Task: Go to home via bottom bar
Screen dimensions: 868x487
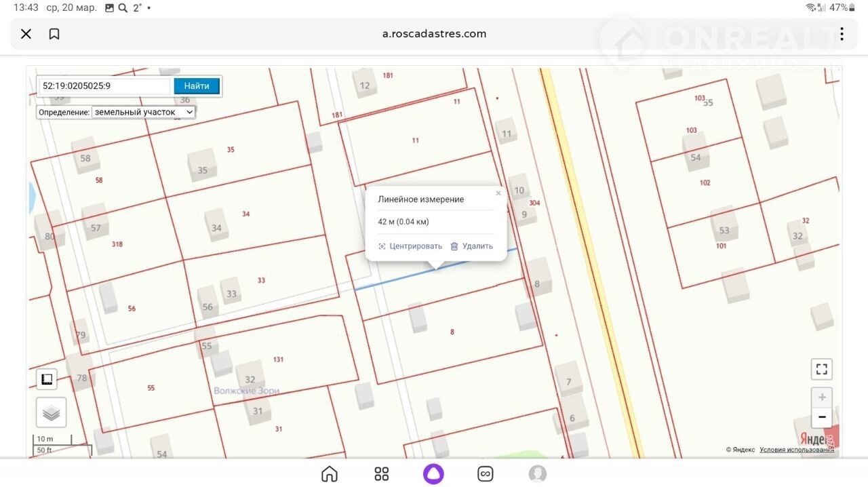Action: coord(330,473)
